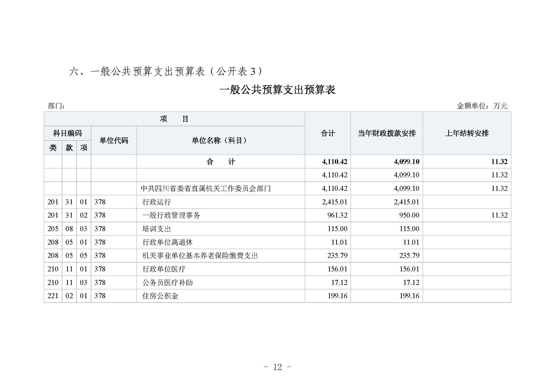Viewport: 555px width, 392px height.
Task: Click the 950.00 value cell
Action: pos(409,215)
